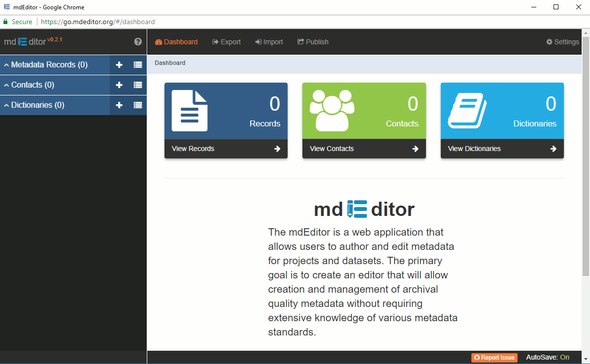Click the Contacts people icon on the card

click(x=332, y=111)
